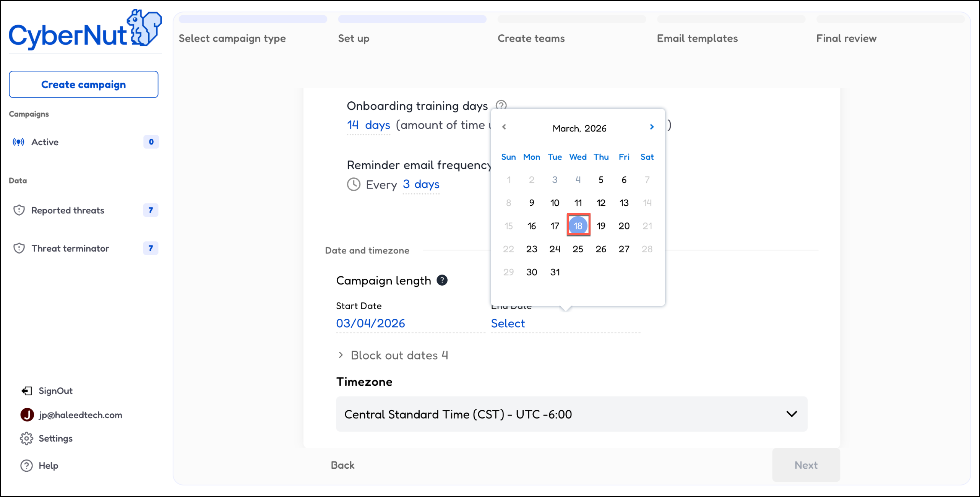
Task: Click the 3 days reminder frequency value
Action: coord(421,184)
